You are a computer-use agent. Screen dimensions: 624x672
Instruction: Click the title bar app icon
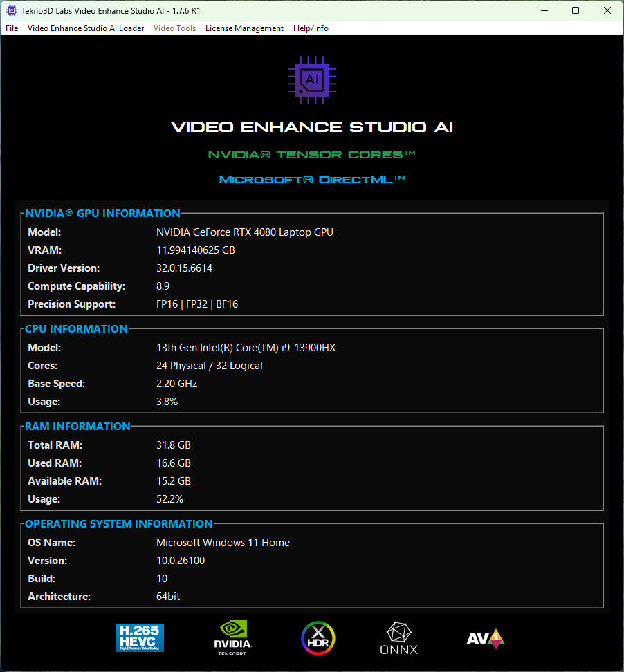tap(12, 10)
